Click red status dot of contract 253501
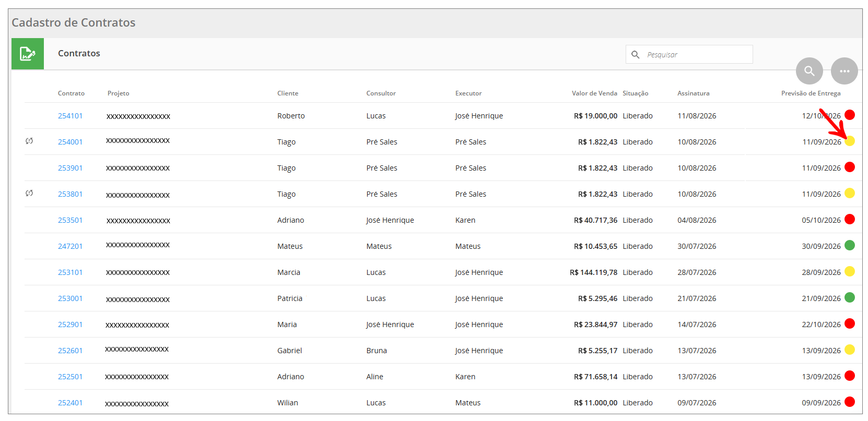This screenshot has width=868, height=421. [850, 219]
